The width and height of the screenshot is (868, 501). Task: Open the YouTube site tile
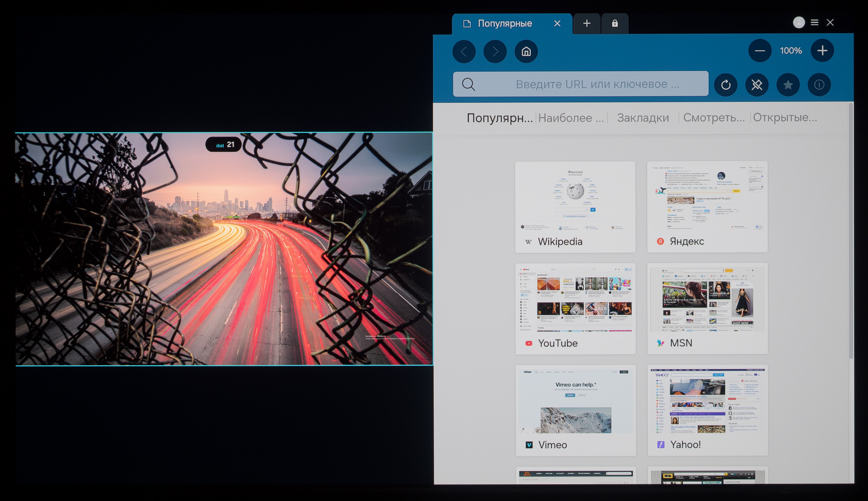point(575,308)
